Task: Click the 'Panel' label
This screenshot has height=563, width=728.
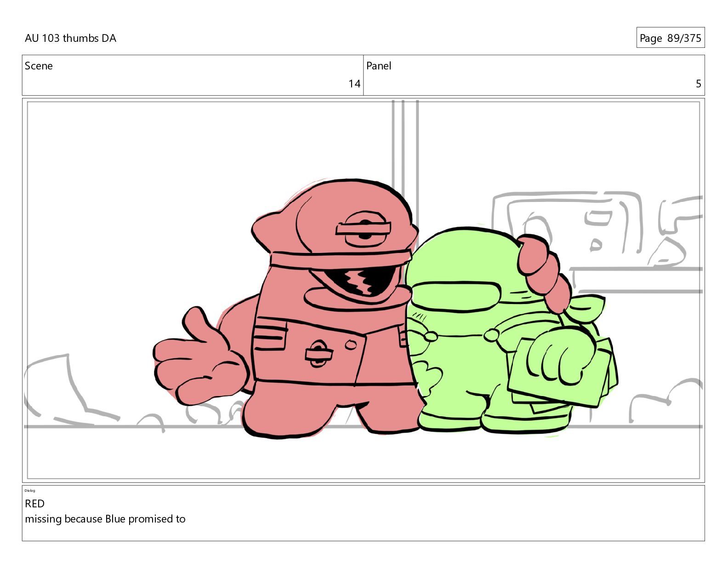Action: [379, 66]
